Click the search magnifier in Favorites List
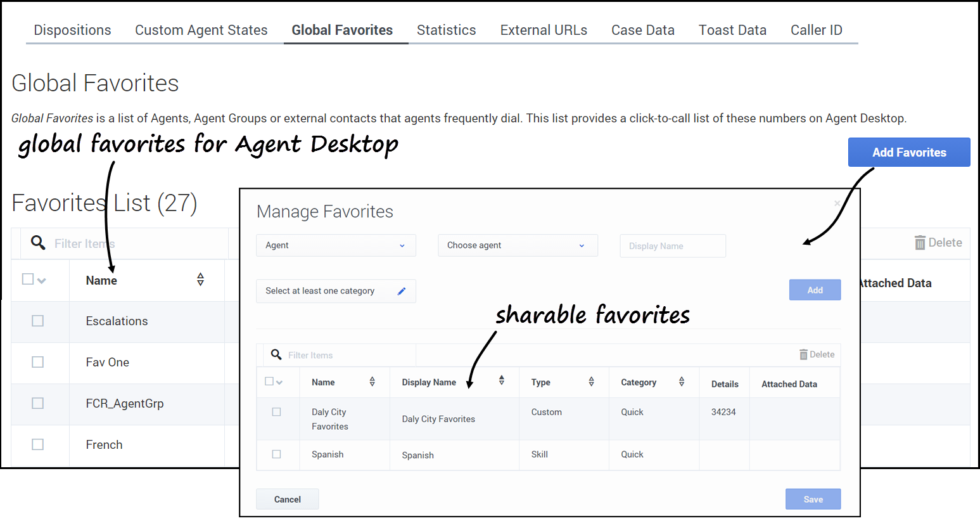 click(38, 243)
